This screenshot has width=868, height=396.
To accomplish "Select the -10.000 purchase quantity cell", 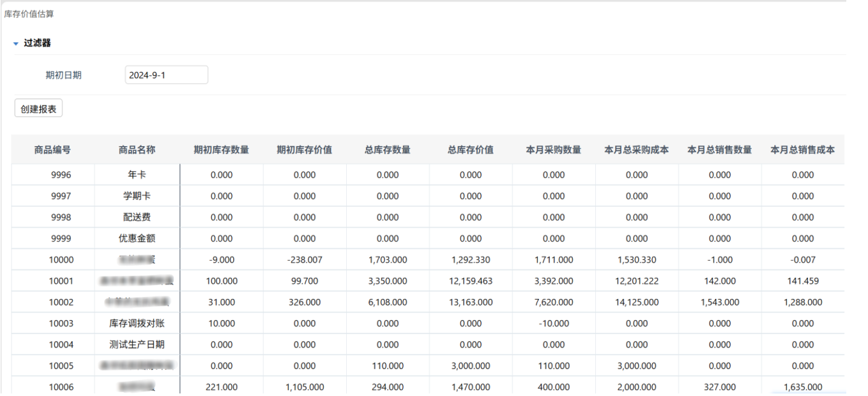I will point(554,323).
